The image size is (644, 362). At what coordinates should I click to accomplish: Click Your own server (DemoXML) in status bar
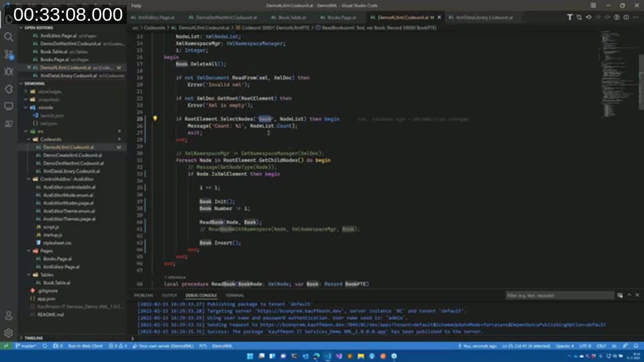point(164,346)
